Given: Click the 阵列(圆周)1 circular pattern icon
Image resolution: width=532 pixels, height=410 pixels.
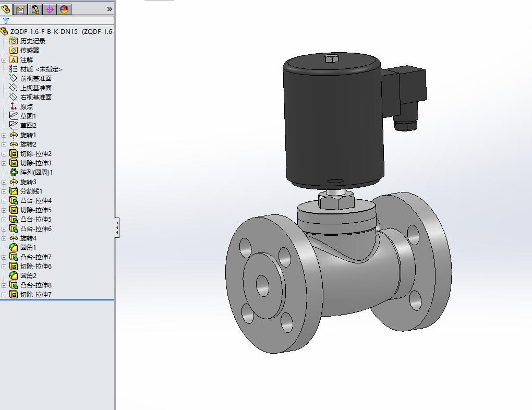Looking at the screenshot, I should pos(13,173).
